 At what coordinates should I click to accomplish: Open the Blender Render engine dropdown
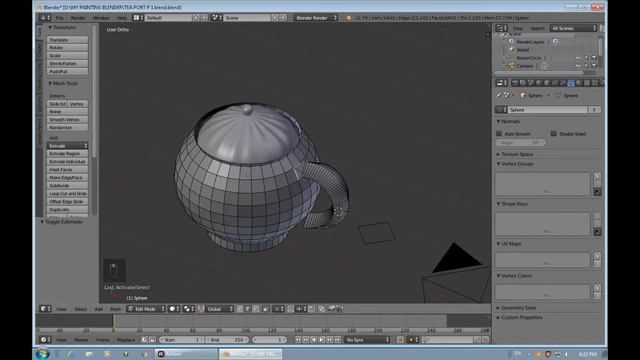[316, 18]
